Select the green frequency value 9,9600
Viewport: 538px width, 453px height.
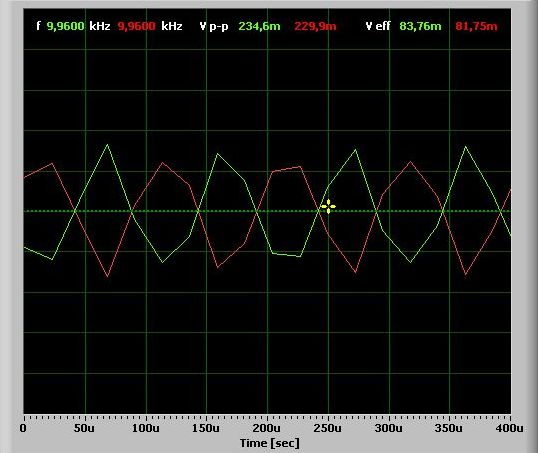66,26
